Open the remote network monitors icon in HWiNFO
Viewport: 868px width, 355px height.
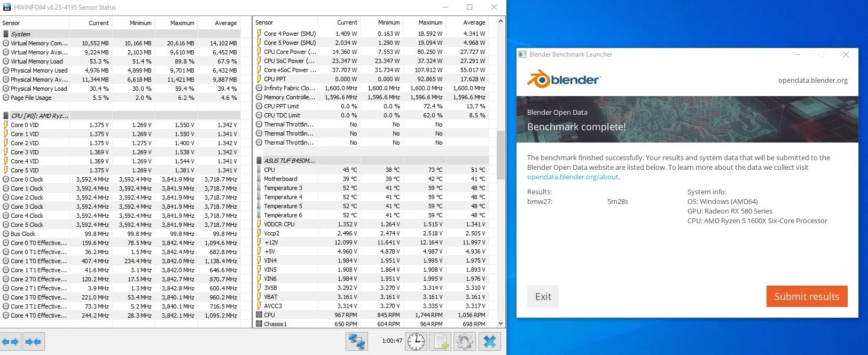click(356, 342)
